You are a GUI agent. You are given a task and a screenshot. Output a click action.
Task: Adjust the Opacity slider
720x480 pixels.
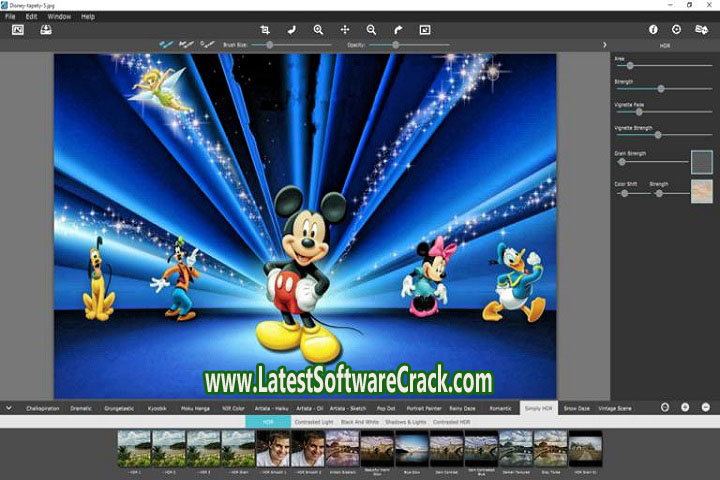coord(395,45)
